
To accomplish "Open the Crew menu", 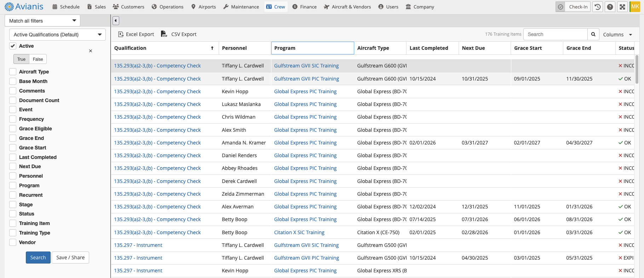I will (x=276, y=7).
